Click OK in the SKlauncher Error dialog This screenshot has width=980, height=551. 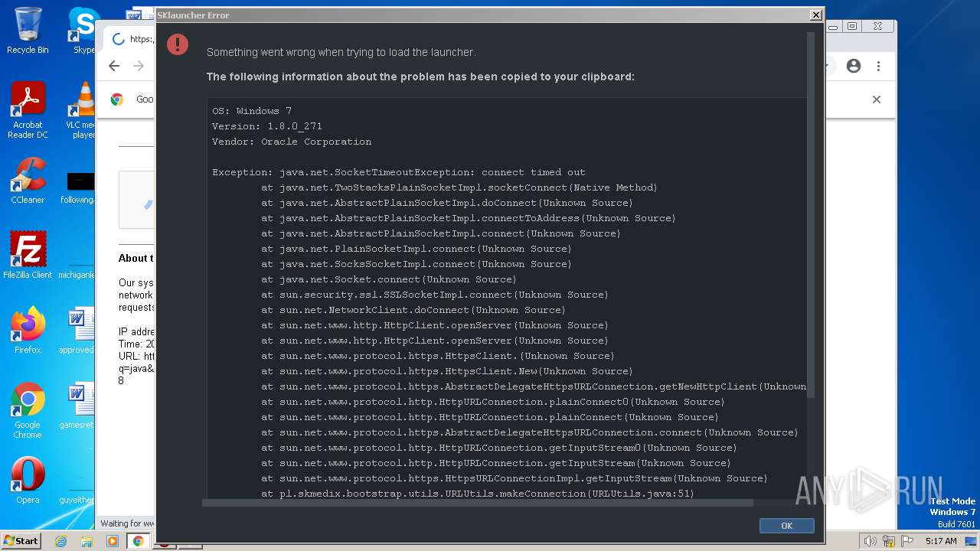(x=786, y=525)
